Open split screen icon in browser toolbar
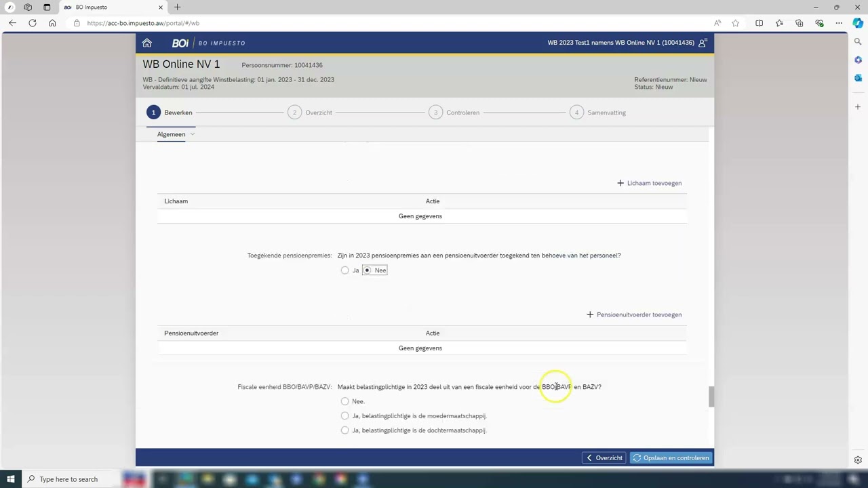Screen dimensions: 868x488 tap(759, 23)
